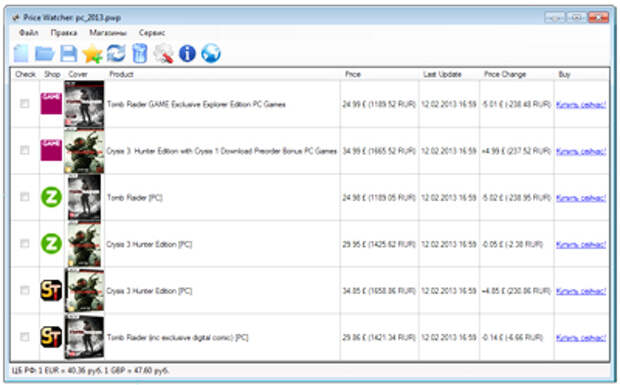Viewport: 620px width, 385px height.
Task: Show info with the blue 'i' icon
Action: (x=187, y=53)
